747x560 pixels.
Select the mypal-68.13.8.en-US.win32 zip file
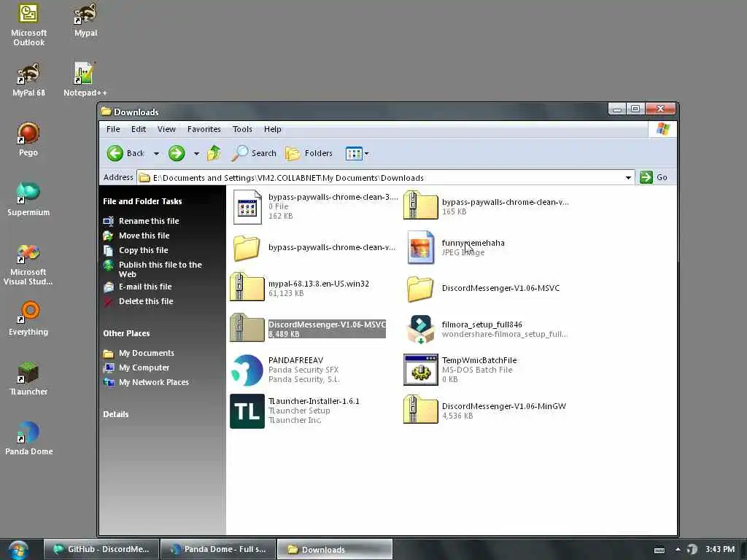click(x=300, y=288)
